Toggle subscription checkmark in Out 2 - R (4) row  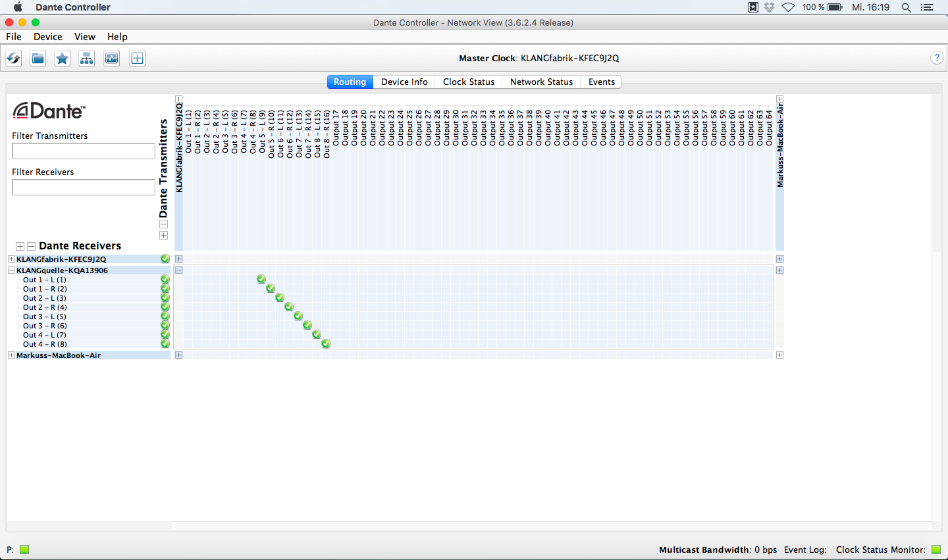[289, 307]
